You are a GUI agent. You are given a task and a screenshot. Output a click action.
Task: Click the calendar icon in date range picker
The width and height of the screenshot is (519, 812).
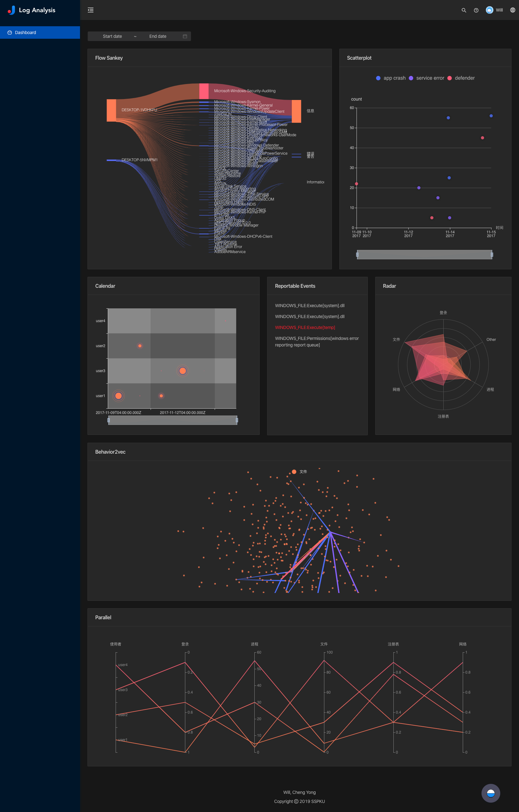coord(185,37)
